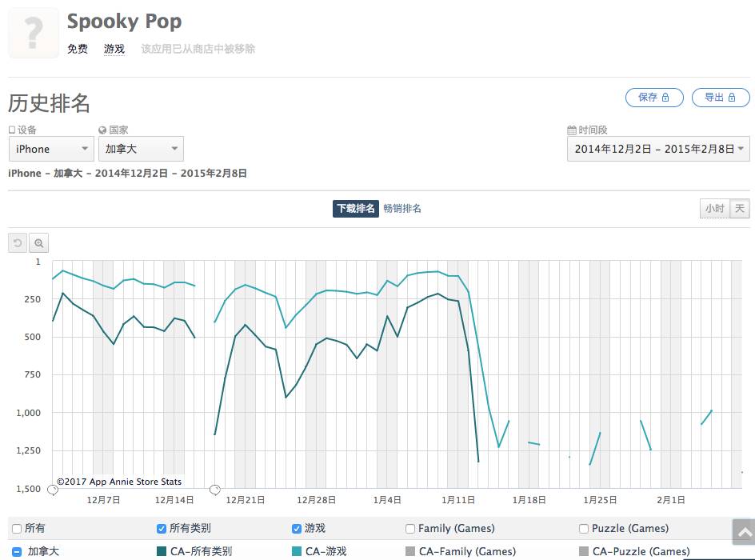
Task: Uncheck the 游戏 checkbox
Action: [297, 529]
